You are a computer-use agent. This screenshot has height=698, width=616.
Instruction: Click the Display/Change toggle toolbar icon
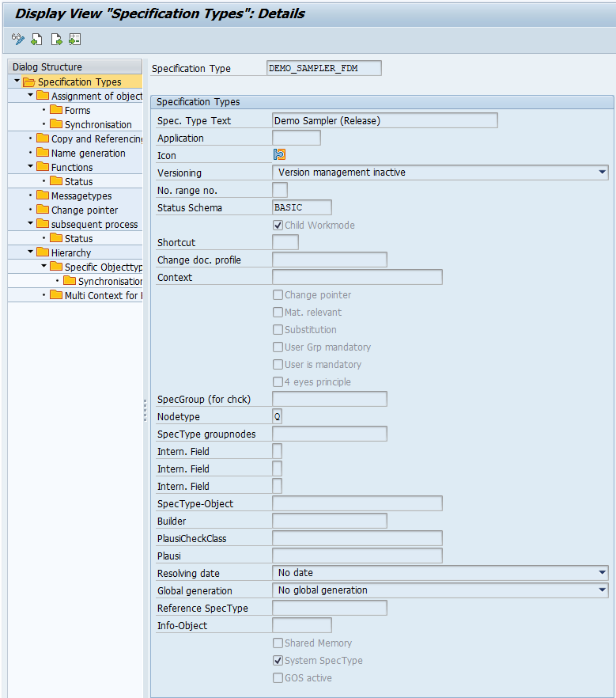(18, 39)
